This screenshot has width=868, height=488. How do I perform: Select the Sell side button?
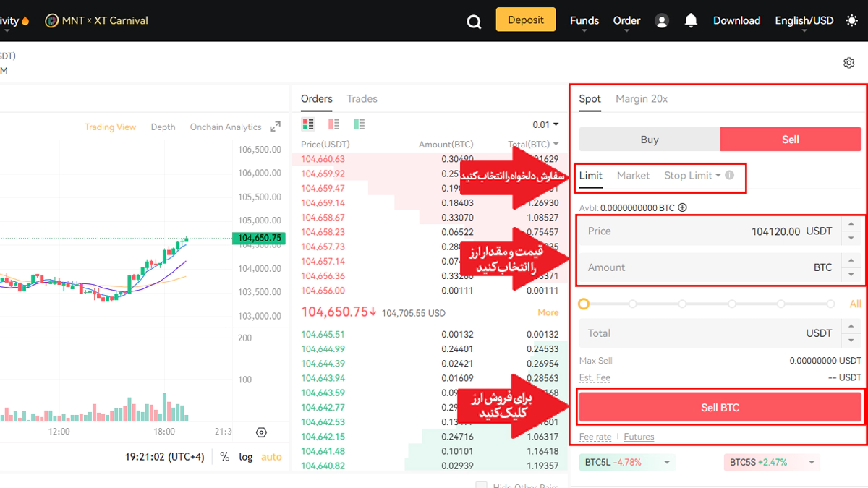point(791,140)
